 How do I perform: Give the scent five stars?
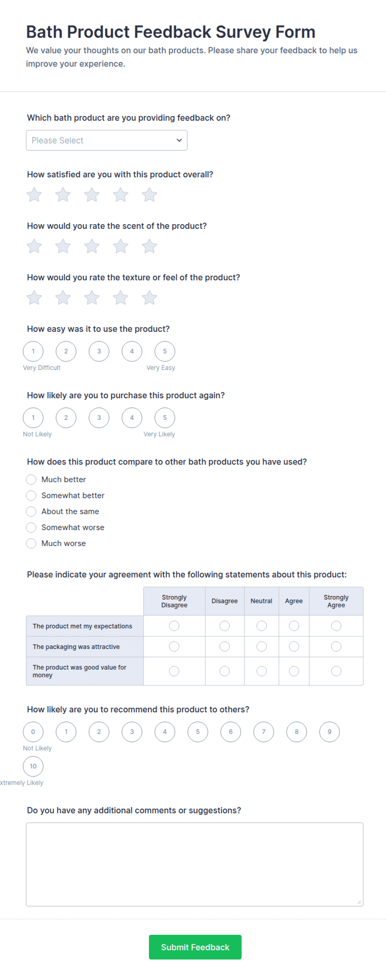pyautogui.click(x=149, y=246)
